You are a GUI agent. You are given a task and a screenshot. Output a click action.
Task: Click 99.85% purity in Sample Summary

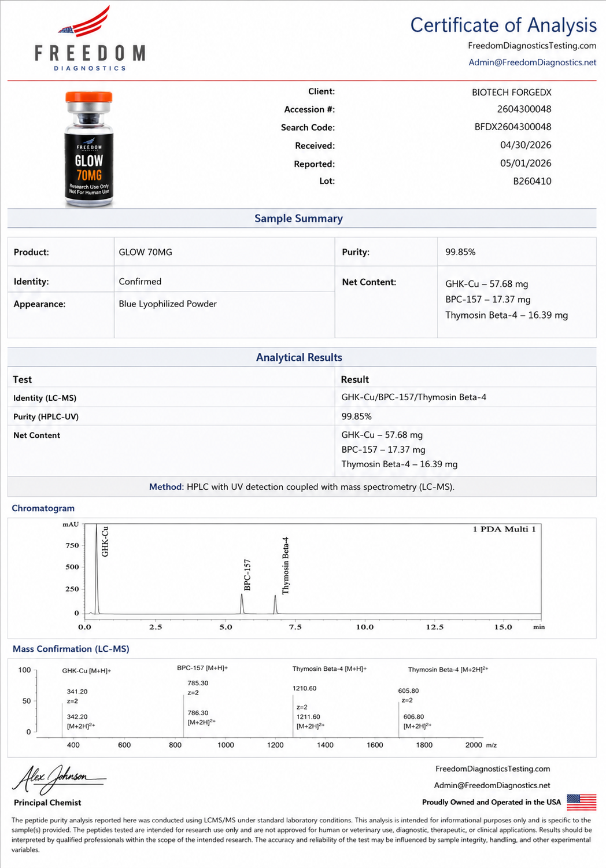pos(460,252)
